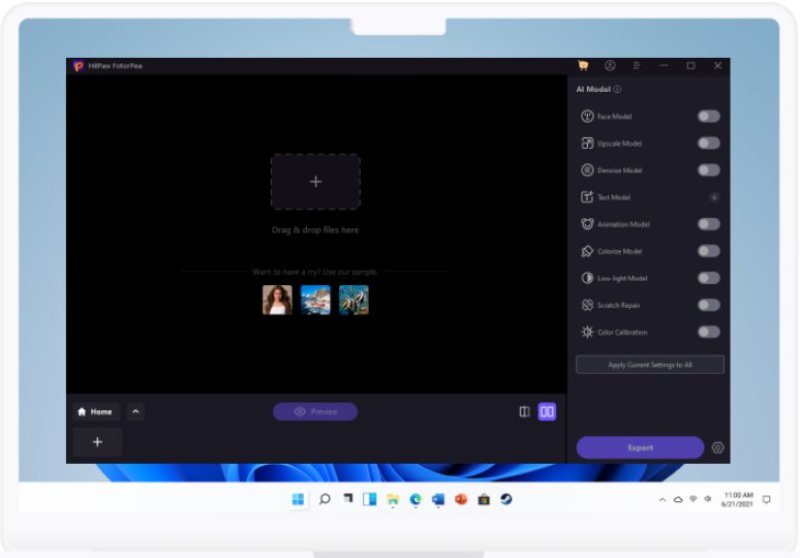Open the Windows Start button

(298, 499)
